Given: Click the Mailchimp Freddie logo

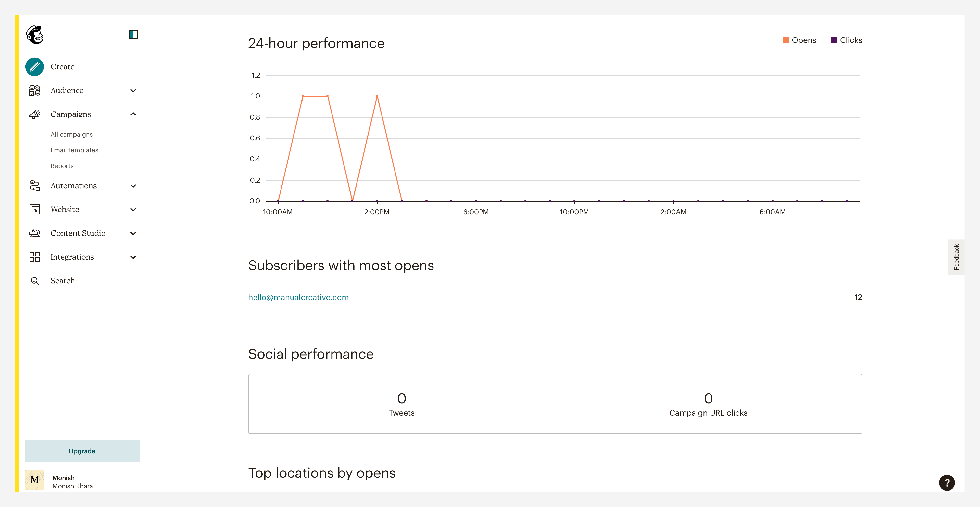Looking at the screenshot, I should tap(35, 35).
